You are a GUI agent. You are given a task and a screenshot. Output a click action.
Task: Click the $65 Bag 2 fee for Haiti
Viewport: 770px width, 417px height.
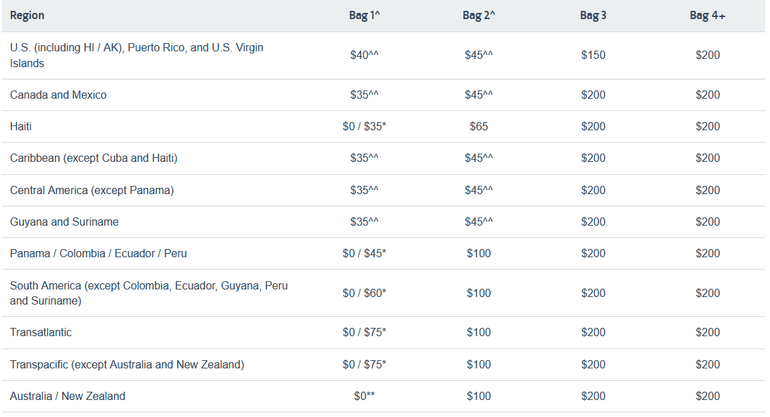pos(479,127)
